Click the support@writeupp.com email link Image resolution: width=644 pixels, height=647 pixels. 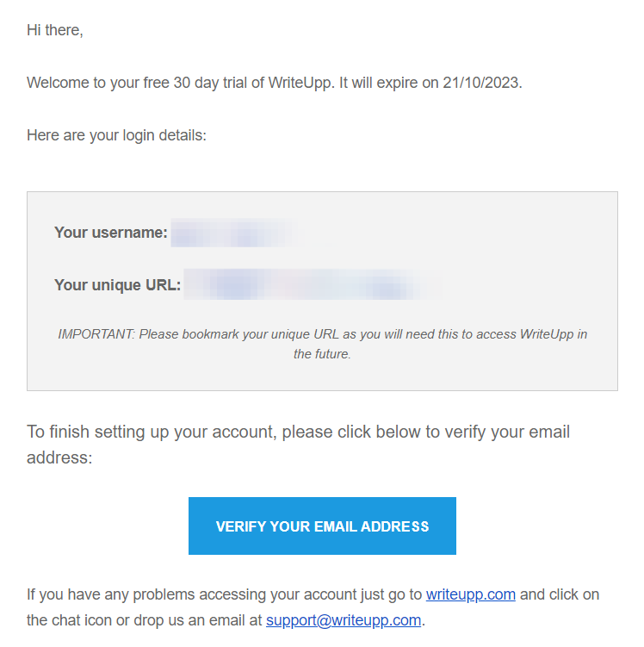(x=344, y=620)
